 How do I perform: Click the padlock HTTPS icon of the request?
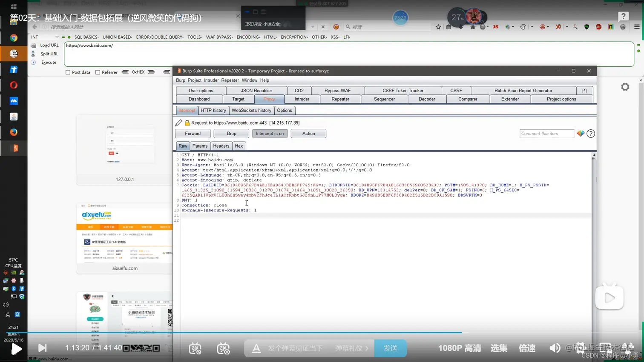tap(187, 123)
